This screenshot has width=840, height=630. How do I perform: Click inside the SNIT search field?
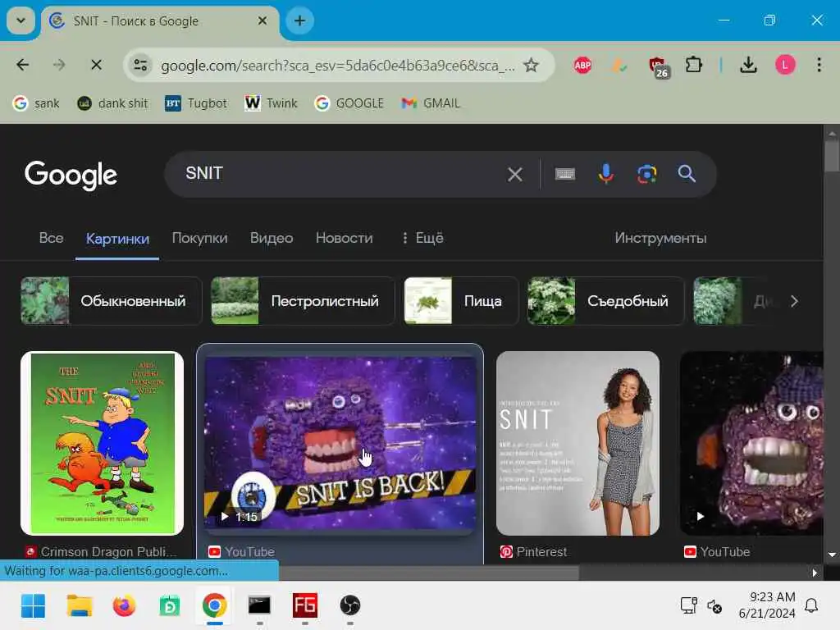pyautogui.click(x=337, y=174)
